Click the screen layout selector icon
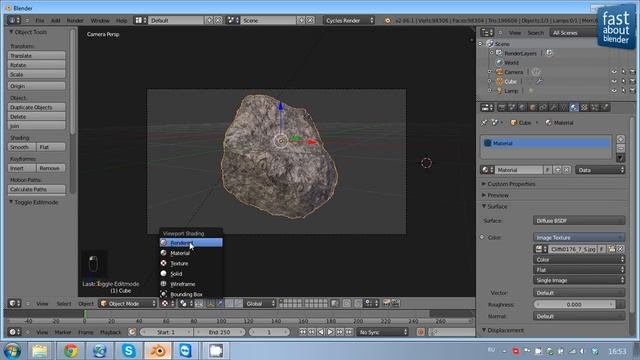This screenshot has height=360, width=640. tap(141, 20)
